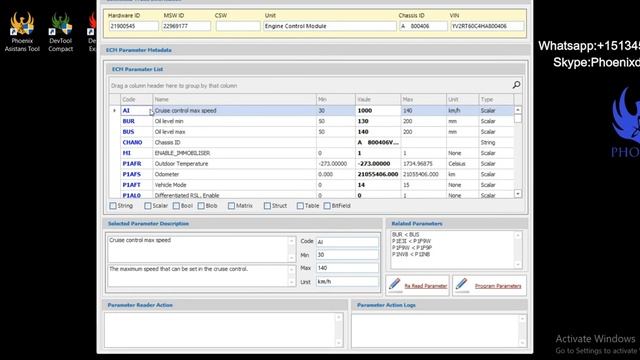This screenshot has height=360, width=640.
Task: Open DevTool Compact desktop shortcut
Action: point(60,32)
